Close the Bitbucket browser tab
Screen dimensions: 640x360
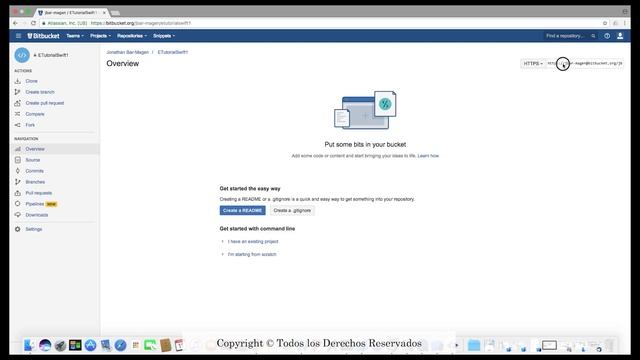tap(104, 13)
